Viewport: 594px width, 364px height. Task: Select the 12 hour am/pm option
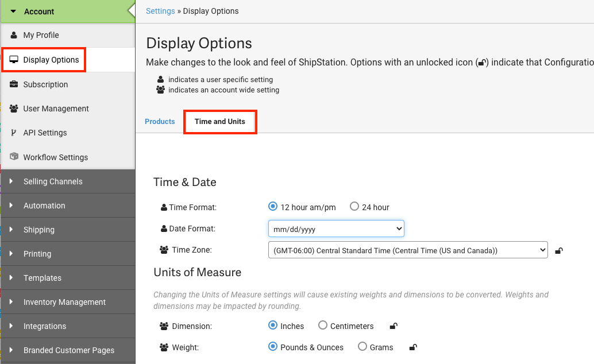point(273,207)
